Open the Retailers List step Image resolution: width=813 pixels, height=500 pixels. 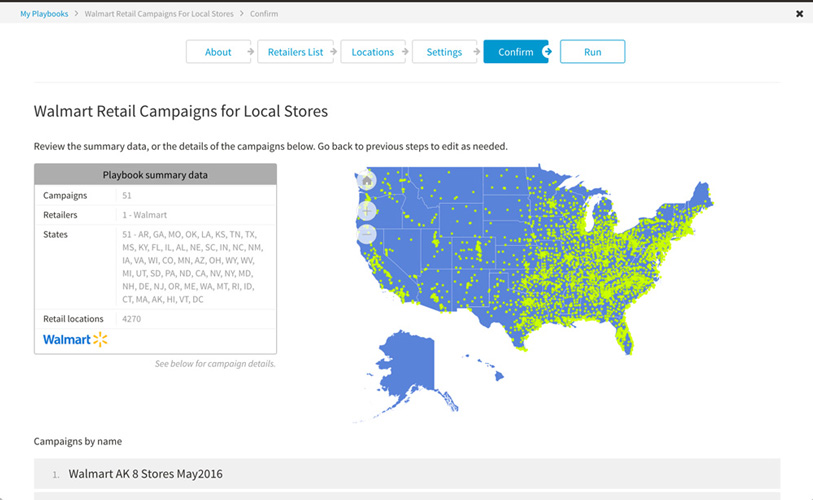[x=296, y=52]
